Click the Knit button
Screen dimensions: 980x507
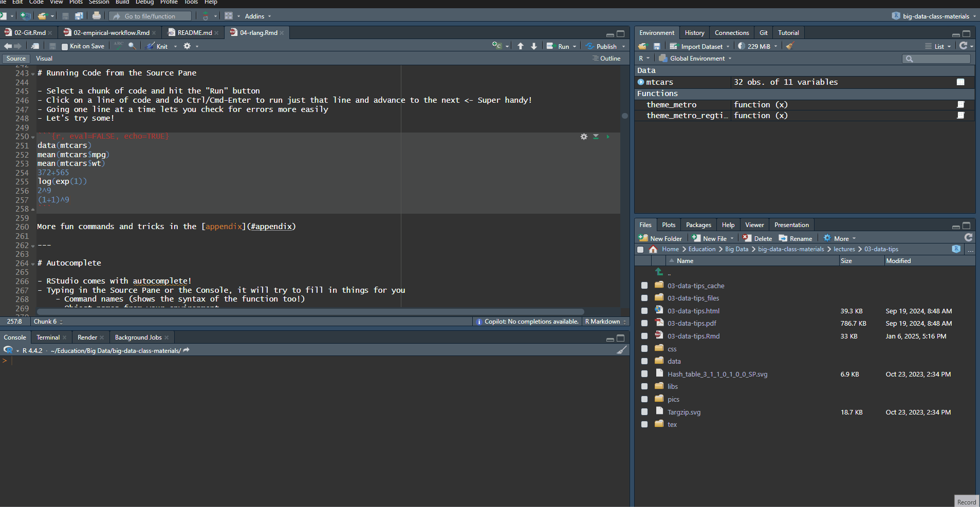click(x=157, y=46)
